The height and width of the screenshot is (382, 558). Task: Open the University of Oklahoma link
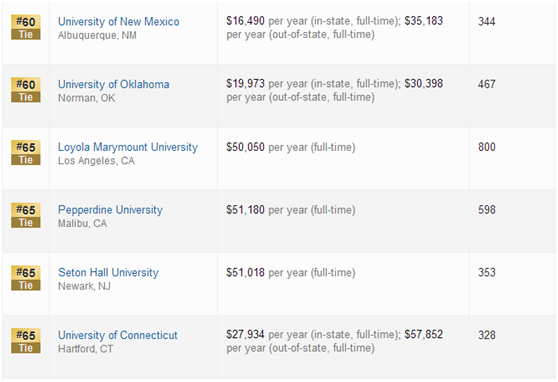[x=114, y=84]
